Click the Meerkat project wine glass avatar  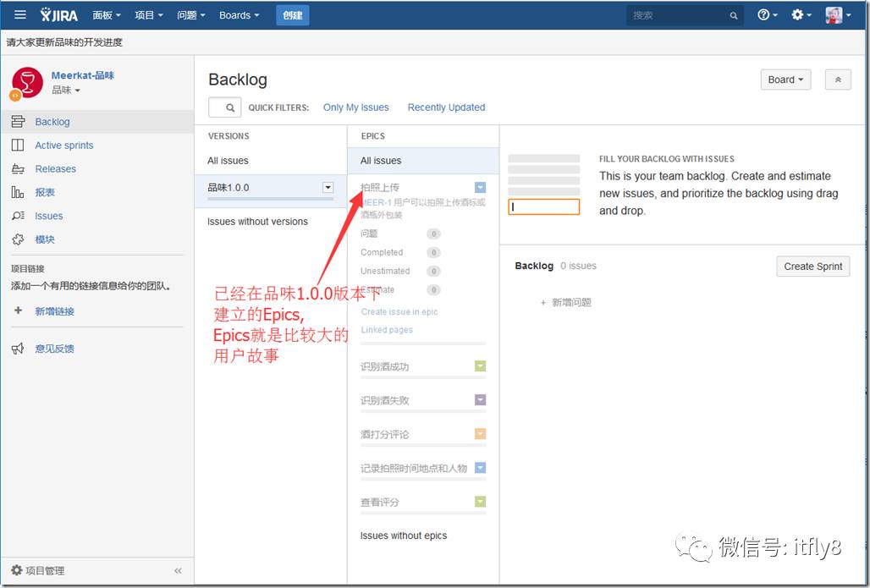click(x=27, y=83)
